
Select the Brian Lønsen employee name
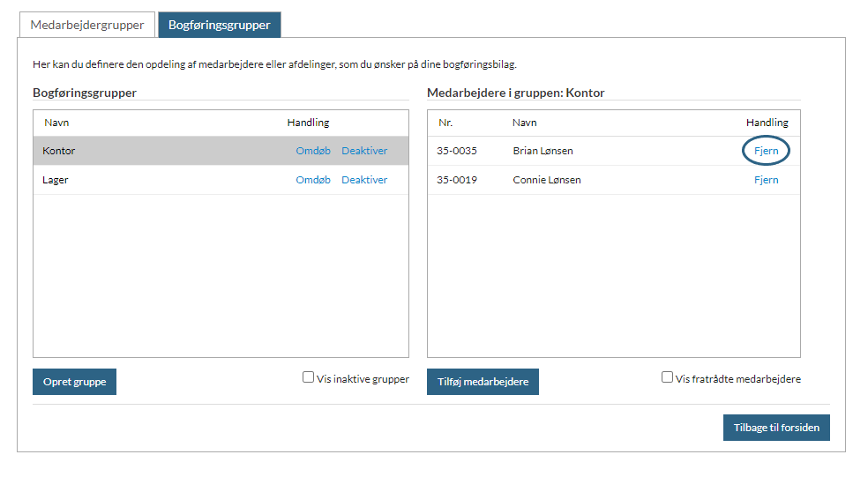[x=542, y=151]
